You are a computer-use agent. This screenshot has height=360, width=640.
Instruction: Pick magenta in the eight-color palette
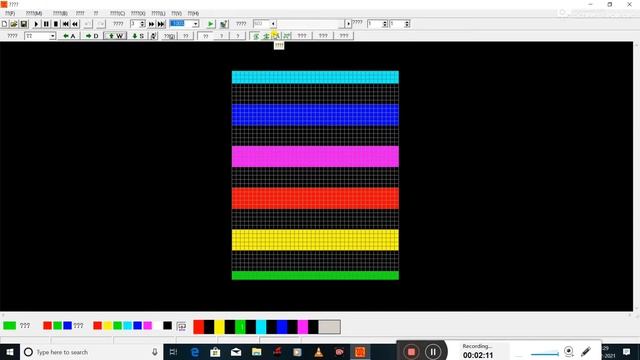pyautogui.click(x=147, y=325)
